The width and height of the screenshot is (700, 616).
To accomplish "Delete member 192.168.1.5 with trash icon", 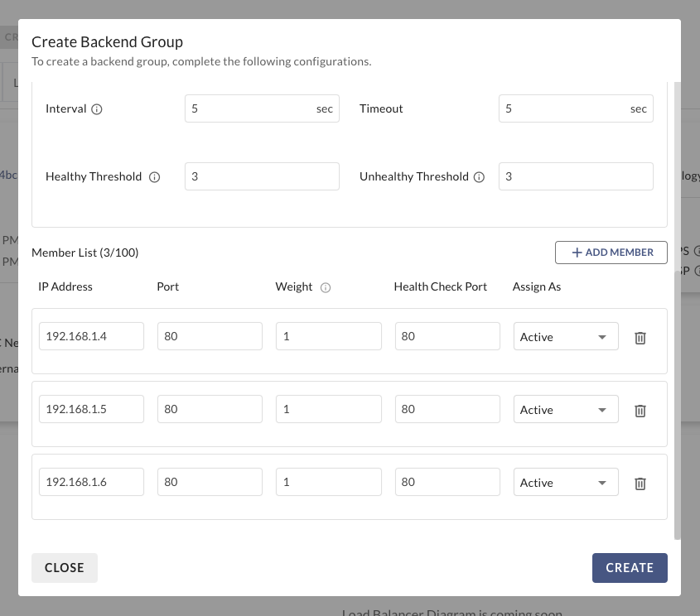I will [x=640, y=411].
